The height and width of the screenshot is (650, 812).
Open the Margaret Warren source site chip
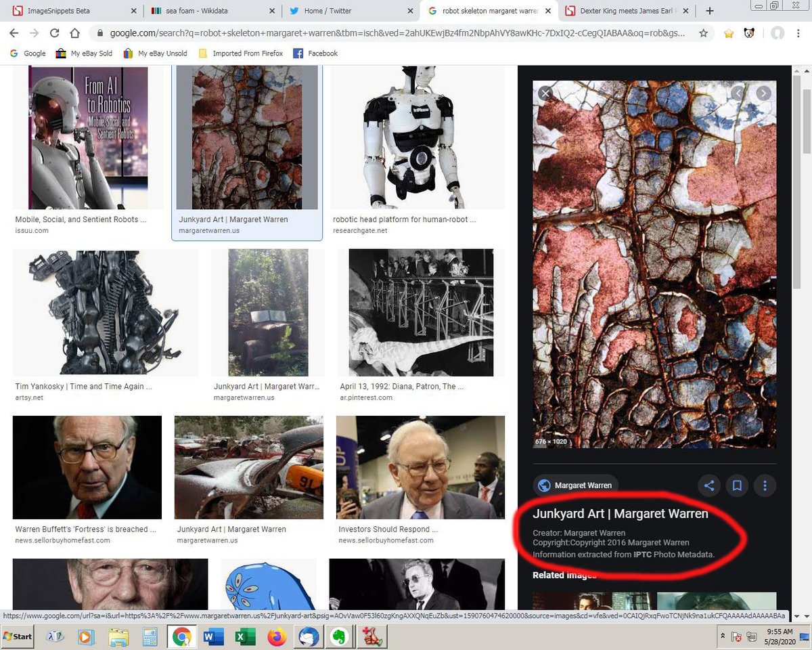click(575, 485)
